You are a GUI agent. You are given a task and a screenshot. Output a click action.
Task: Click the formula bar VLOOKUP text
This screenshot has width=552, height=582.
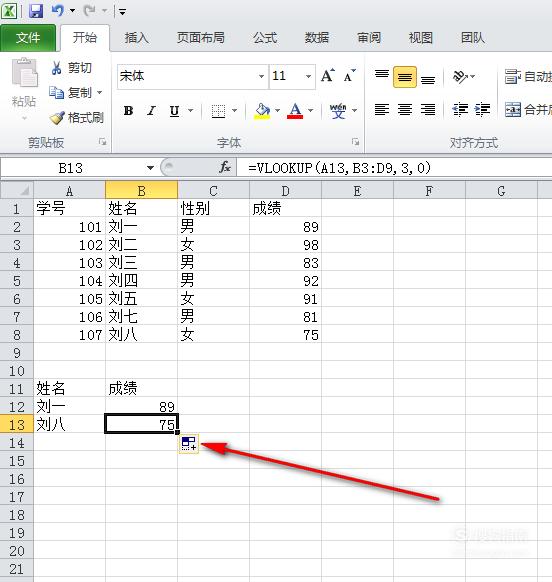coord(340,168)
